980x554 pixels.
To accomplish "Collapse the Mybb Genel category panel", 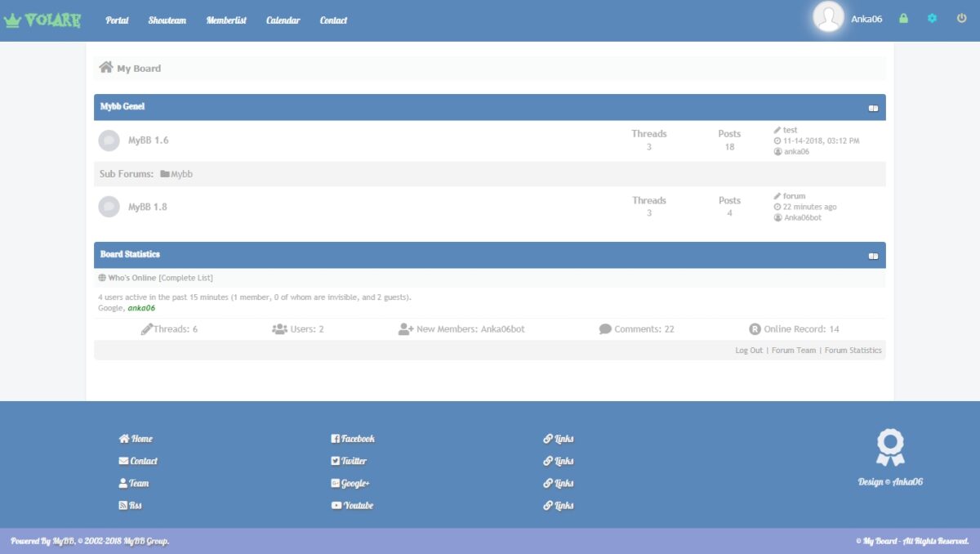I will click(x=873, y=106).
